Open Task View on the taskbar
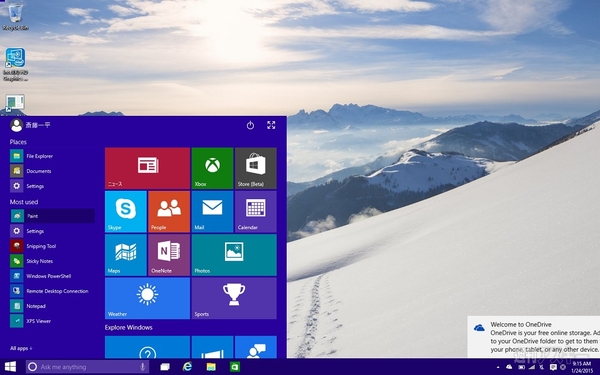This screenshot has height=375, width=600. click(165, 367)
